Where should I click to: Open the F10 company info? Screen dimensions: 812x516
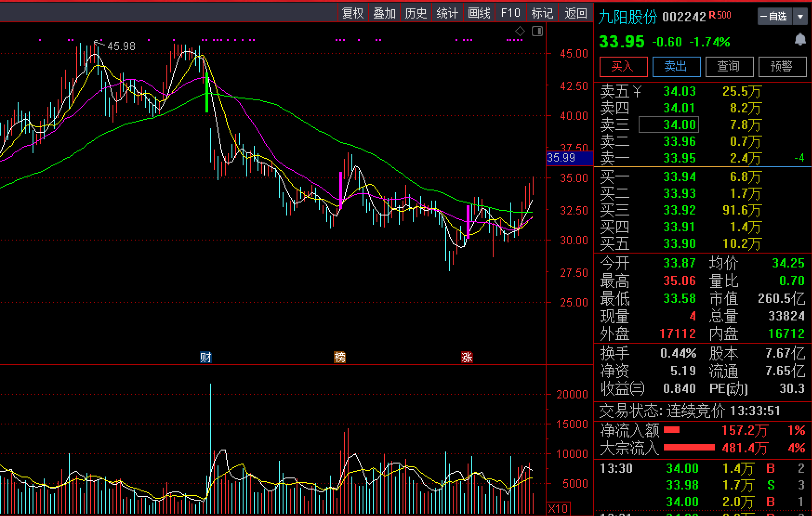(511, 13)
